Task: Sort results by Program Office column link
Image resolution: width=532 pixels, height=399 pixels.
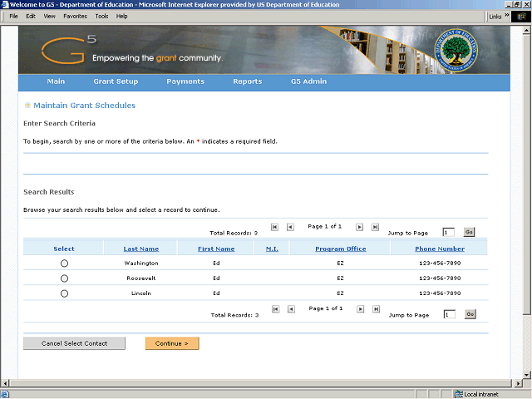Action: point(340,249)
